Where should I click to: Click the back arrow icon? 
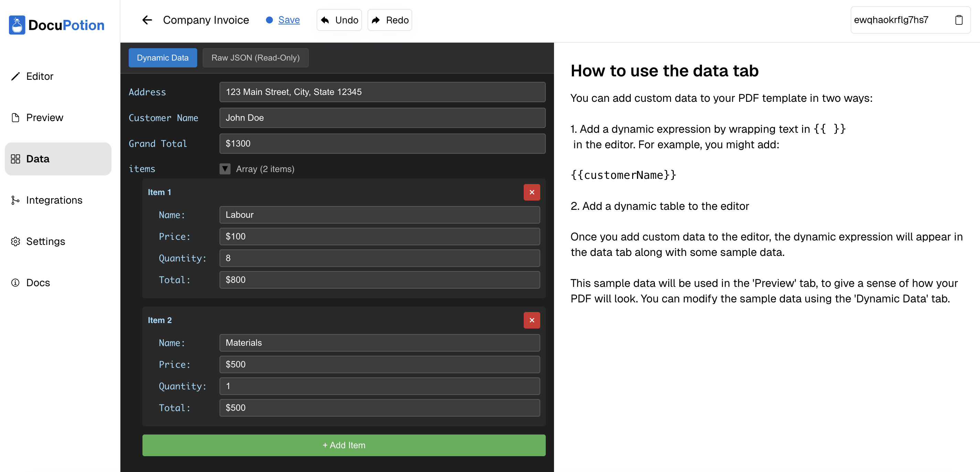[147, 20]
